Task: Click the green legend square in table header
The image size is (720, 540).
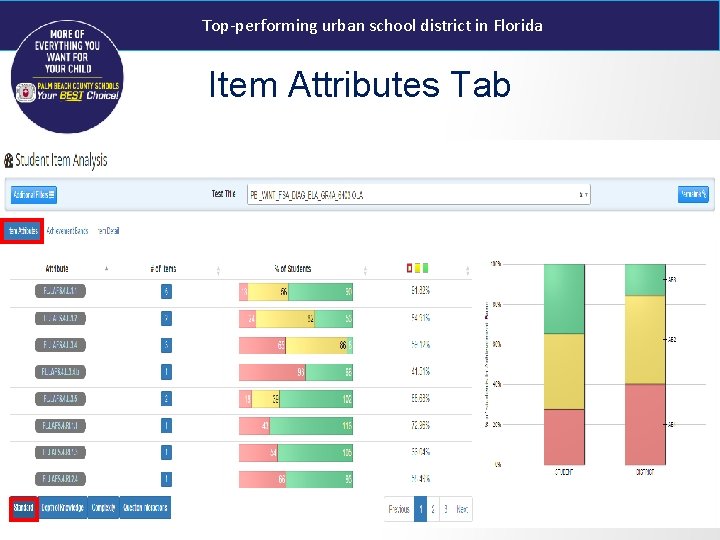Action: [x=425, y=268]
